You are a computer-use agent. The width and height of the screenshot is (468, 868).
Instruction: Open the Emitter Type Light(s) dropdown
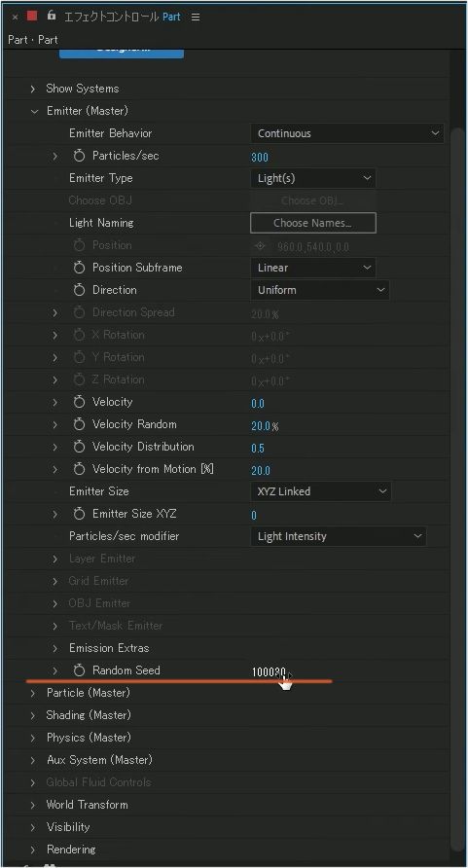(x=313, y=178)
